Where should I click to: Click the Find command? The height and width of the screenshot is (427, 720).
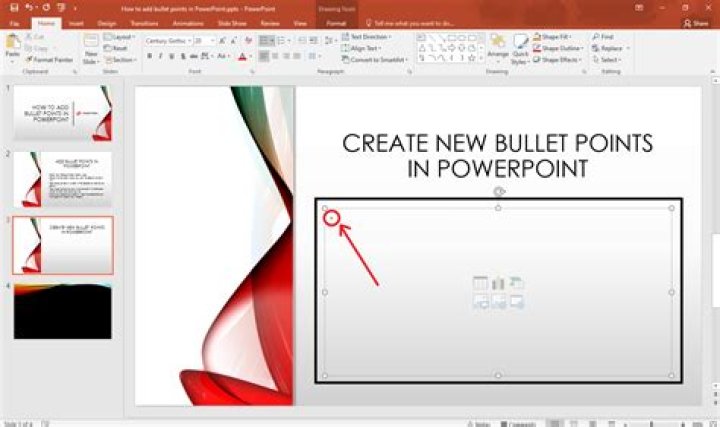[603, 37]
